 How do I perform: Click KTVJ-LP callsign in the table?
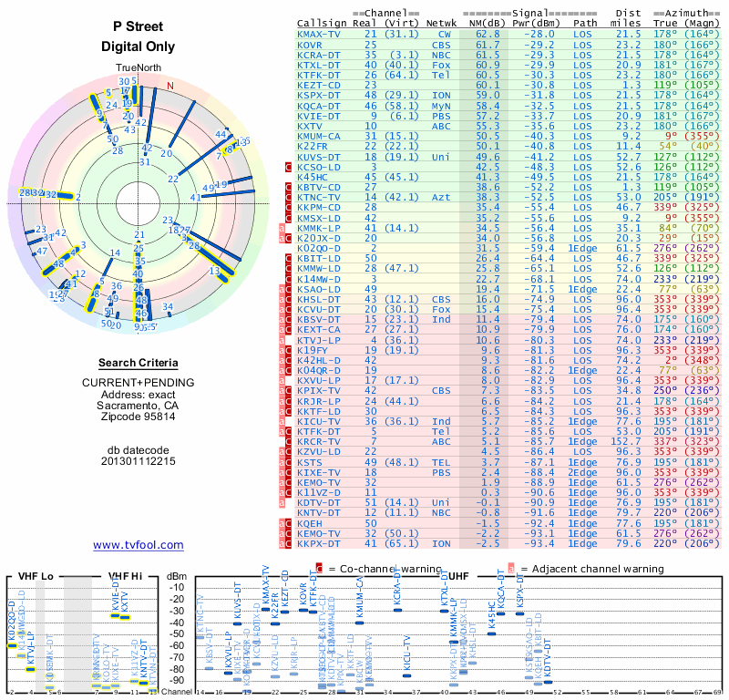(318, 341)
